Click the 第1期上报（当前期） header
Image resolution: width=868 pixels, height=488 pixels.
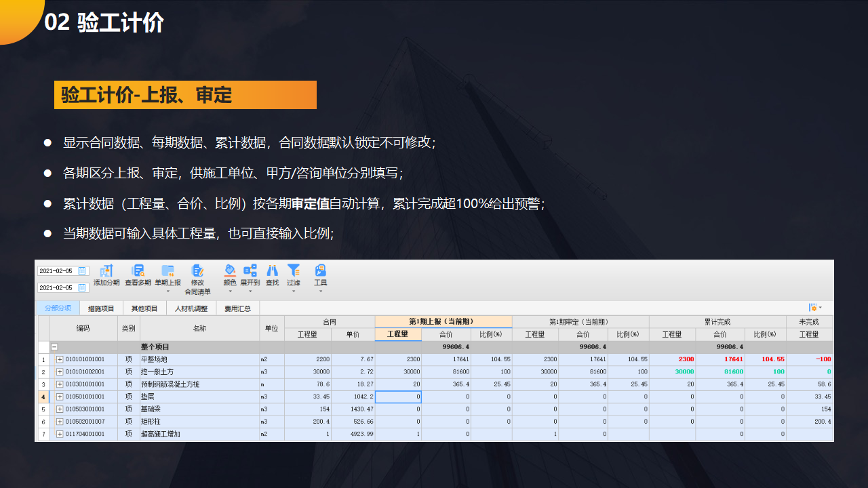[443, 322]
